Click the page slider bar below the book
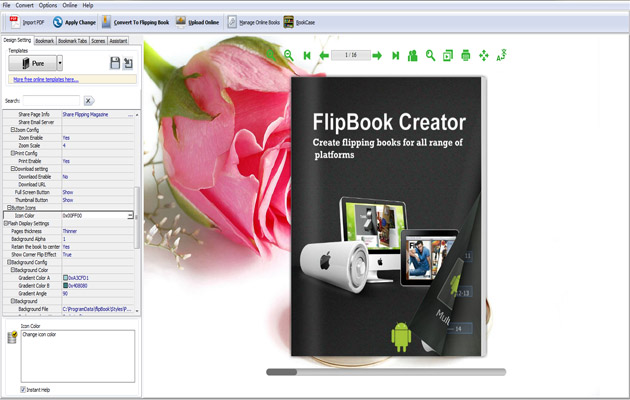 386,372
